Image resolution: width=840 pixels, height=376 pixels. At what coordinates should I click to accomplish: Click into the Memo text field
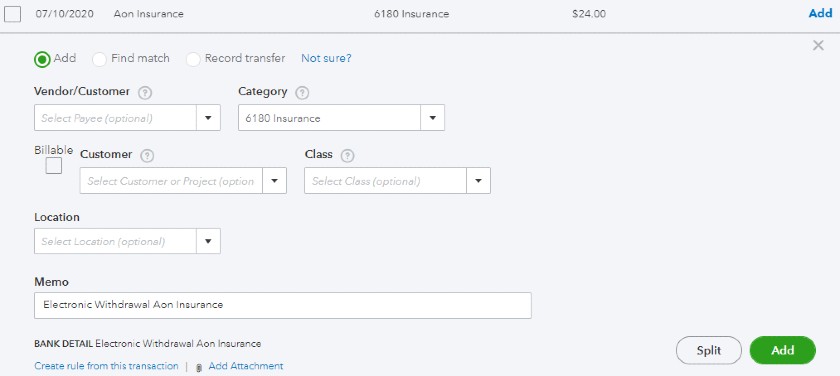pos(283,305)
